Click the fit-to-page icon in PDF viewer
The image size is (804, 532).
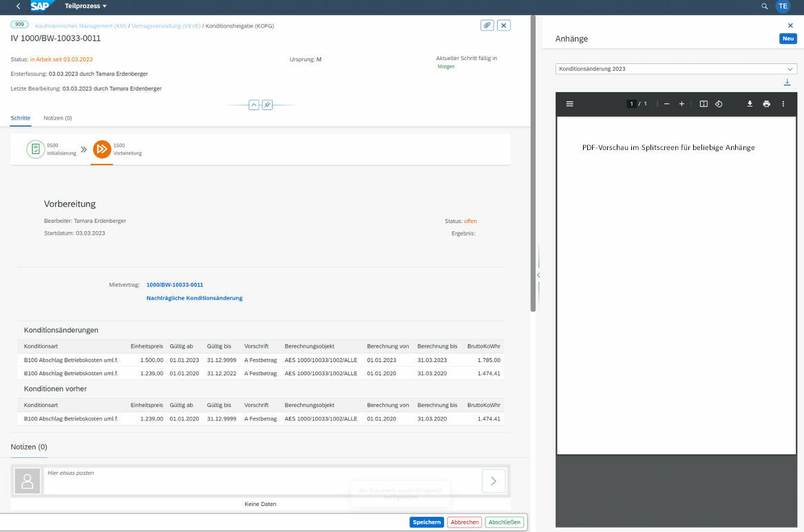pos(703,104)
